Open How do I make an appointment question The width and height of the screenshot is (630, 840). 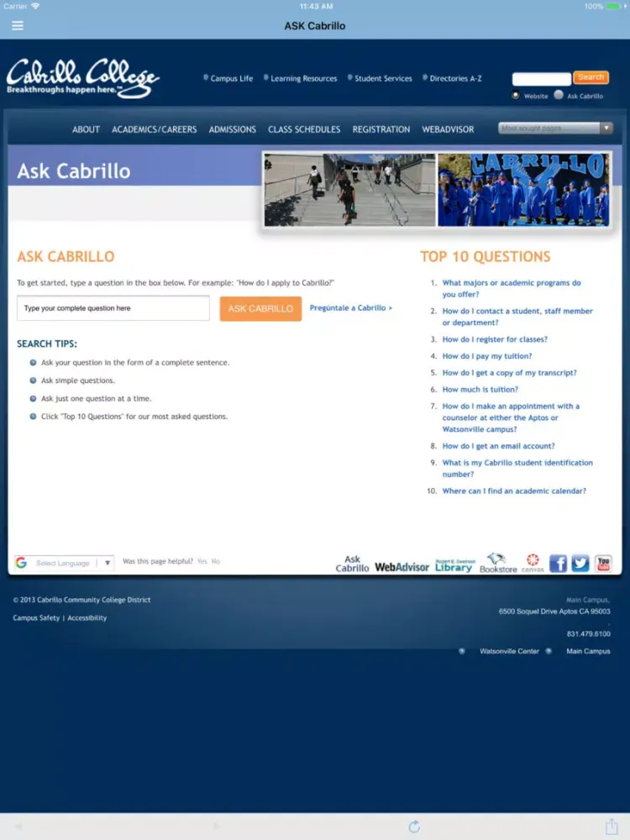(x=511, y=417)
